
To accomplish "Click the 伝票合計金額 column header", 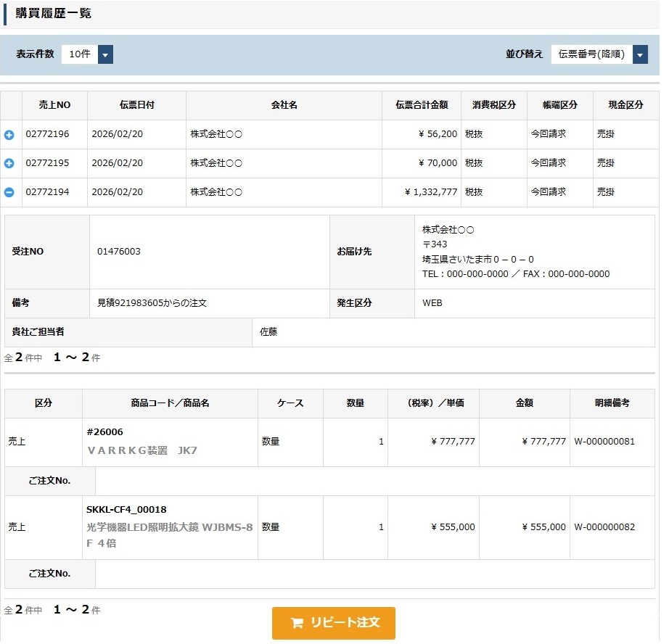I will coord(422,105).
